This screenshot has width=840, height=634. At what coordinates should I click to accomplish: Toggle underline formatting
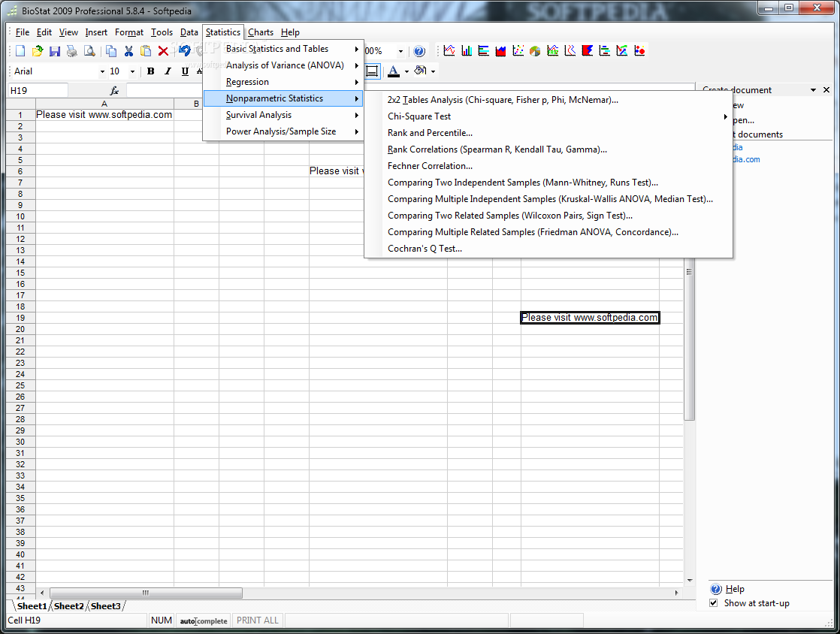[x=185, y=71]
